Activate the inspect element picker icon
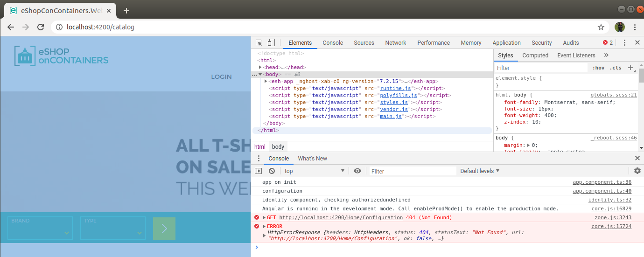The image size is (644, 257). click(x=259, y=42)
